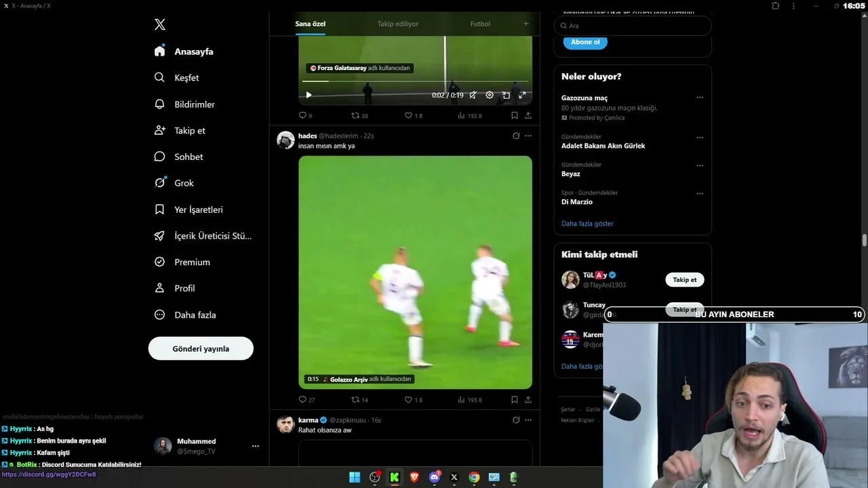This screenshot has width=868, height=488.
Task: Focus the Ara search field
Action: click(x=633, y=26)
